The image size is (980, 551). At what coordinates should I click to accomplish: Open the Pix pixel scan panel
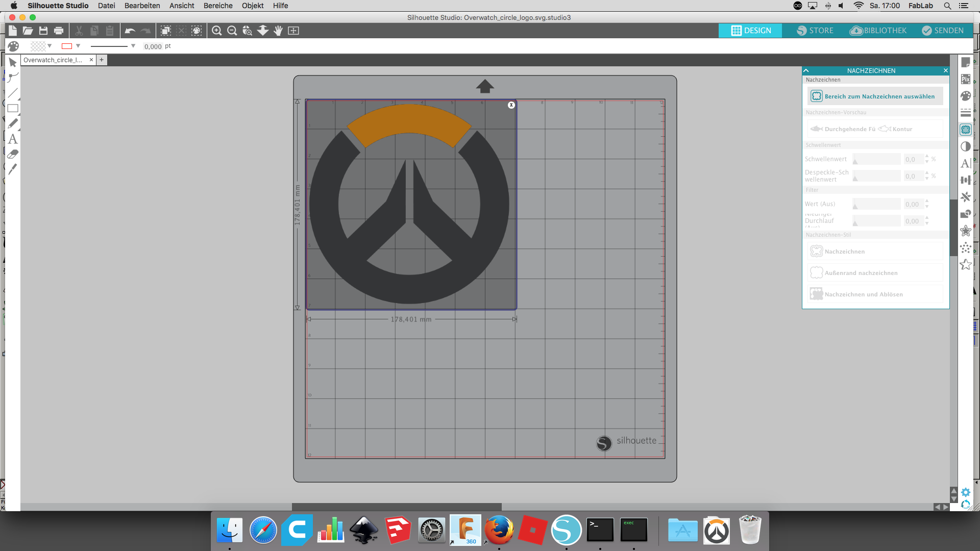[x=966, y=79]
